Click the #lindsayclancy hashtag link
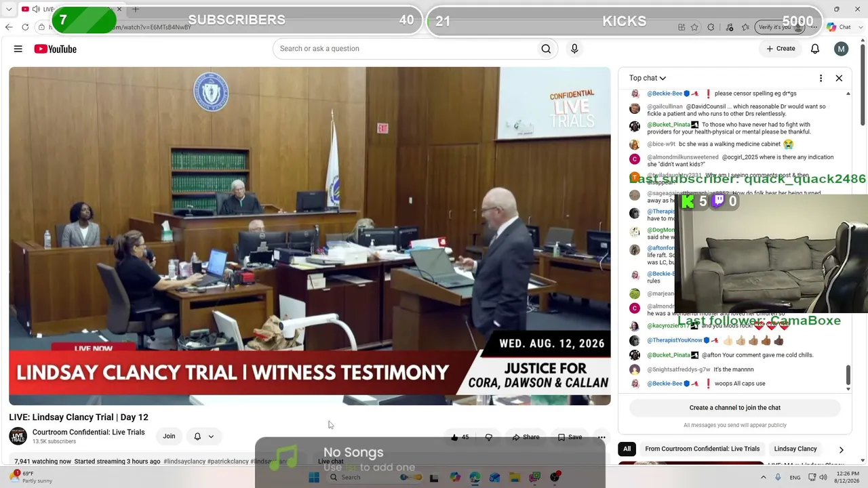The image size is (868, 488). click(x=184, y=462)
